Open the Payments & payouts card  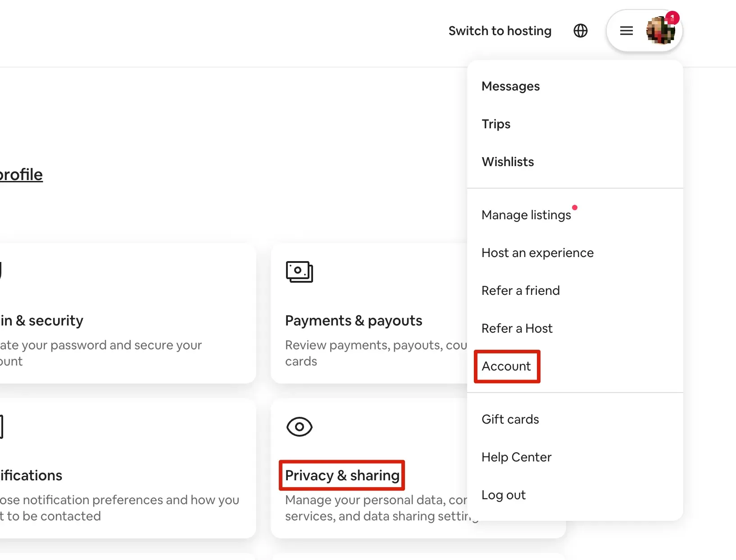[354, 321]
